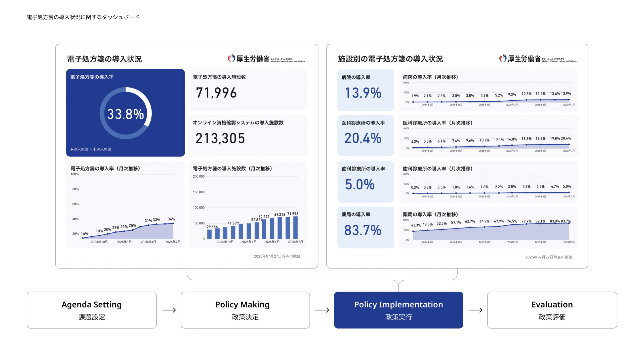The height and width of the screenshot is (362, 644).
Task: Click the 歯科診療所の導入率 5.0% card
Action: (x=366, y=182)
